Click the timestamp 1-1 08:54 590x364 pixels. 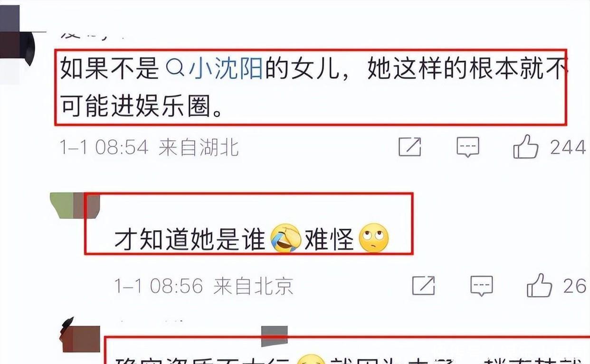click(x=105, y=148)
